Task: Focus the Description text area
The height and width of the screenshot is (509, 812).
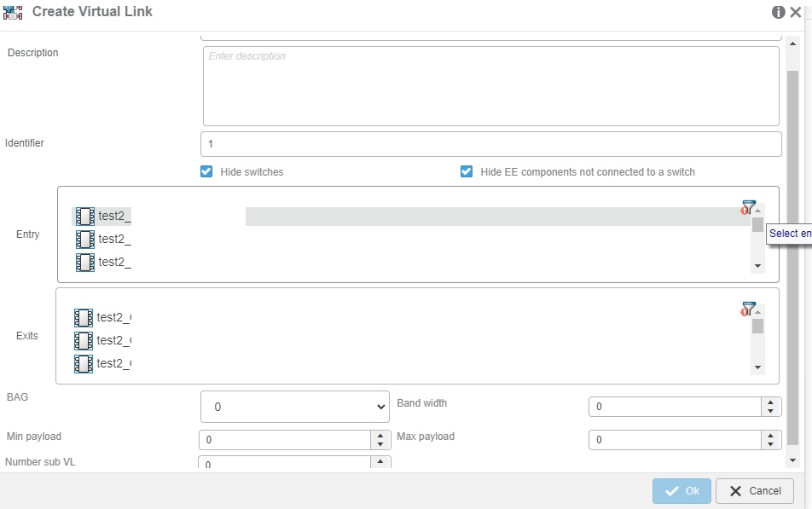Action: pyautogui.click(x=490, y=86)
